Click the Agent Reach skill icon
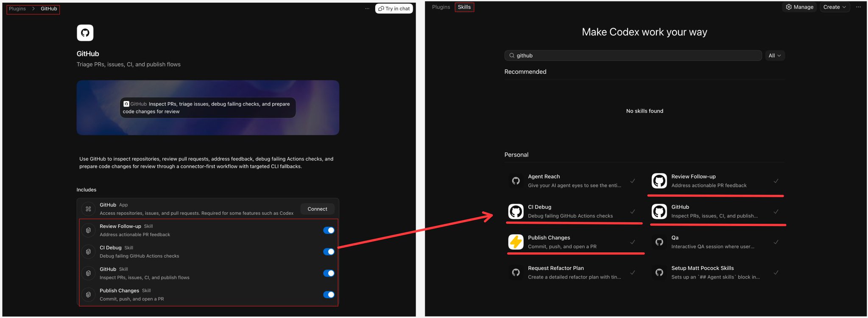Viewport: 868px width, 318px height. click(516, 181)
